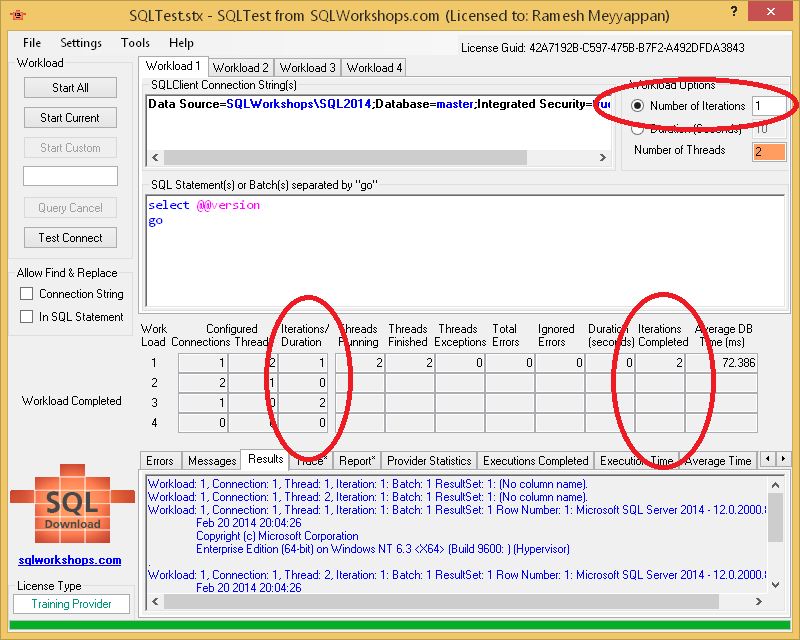800x640 pixels.
Task: Open the Executions Completed tab
Action: point(536,461)
